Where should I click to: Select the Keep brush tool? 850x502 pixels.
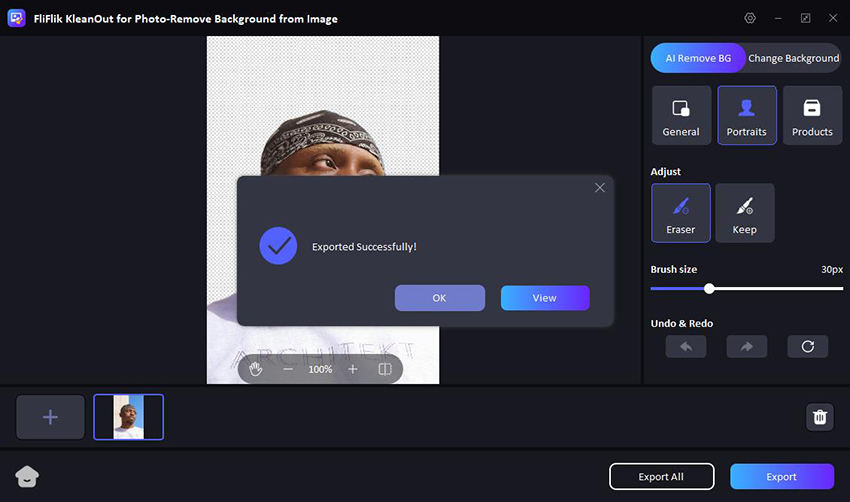(x=744, y=213)
